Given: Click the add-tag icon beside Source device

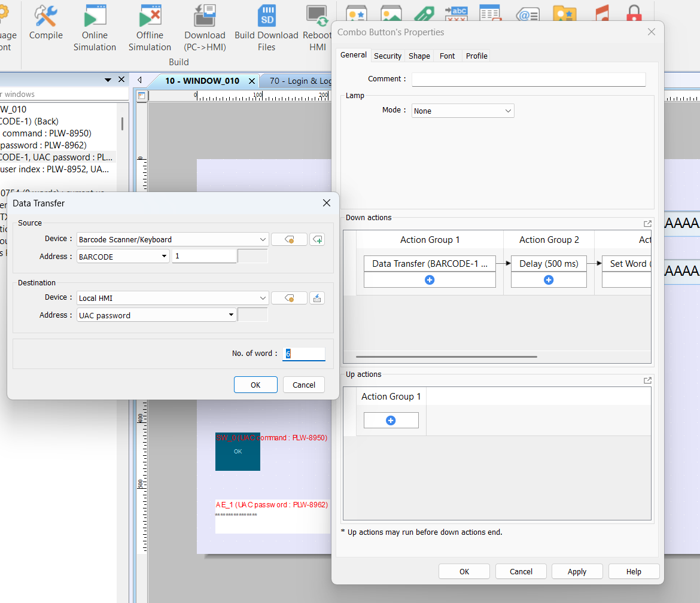Looking at the screenshot, I should [317, 239].
